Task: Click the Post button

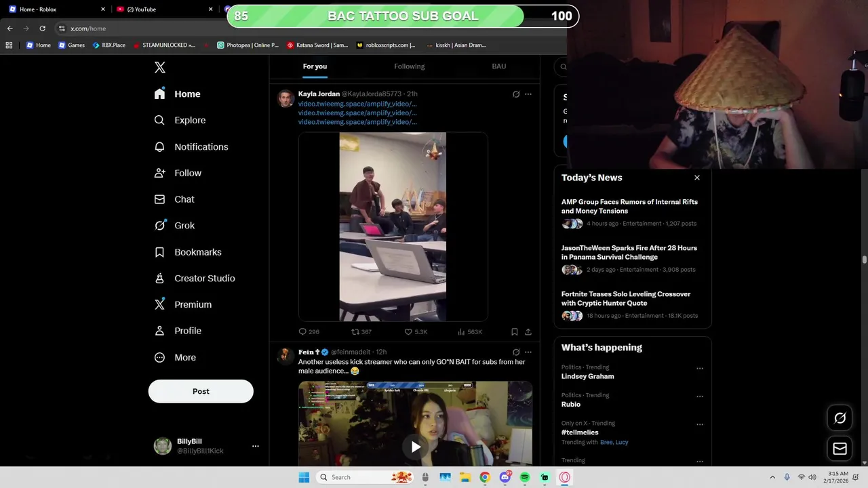Action: click(x=201, y=391)
